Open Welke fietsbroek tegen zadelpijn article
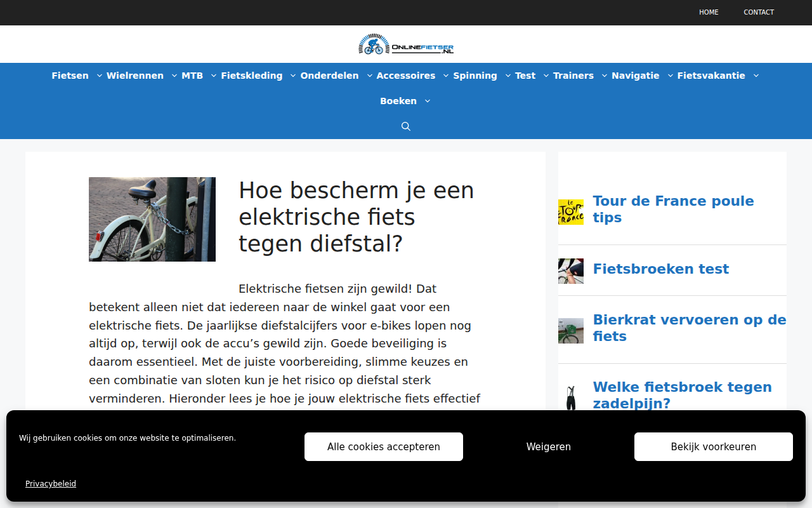This screenshot has height=508, width=812. coord(683,395)
